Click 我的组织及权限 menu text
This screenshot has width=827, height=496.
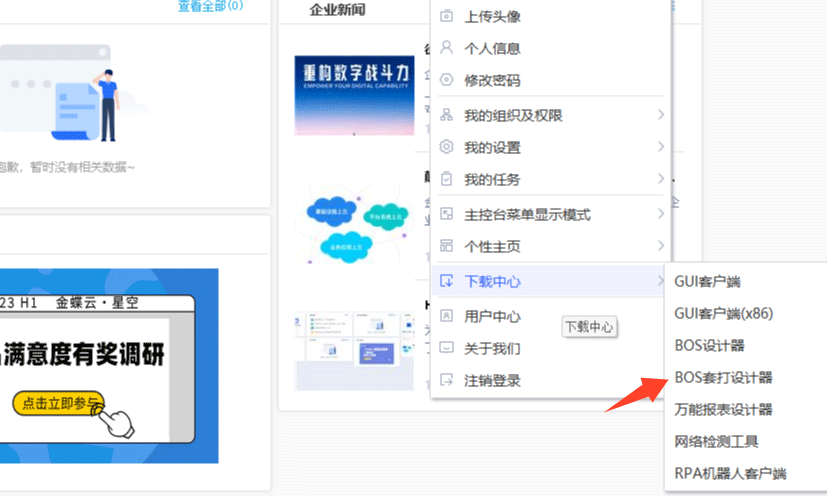[x=513, y=116]
